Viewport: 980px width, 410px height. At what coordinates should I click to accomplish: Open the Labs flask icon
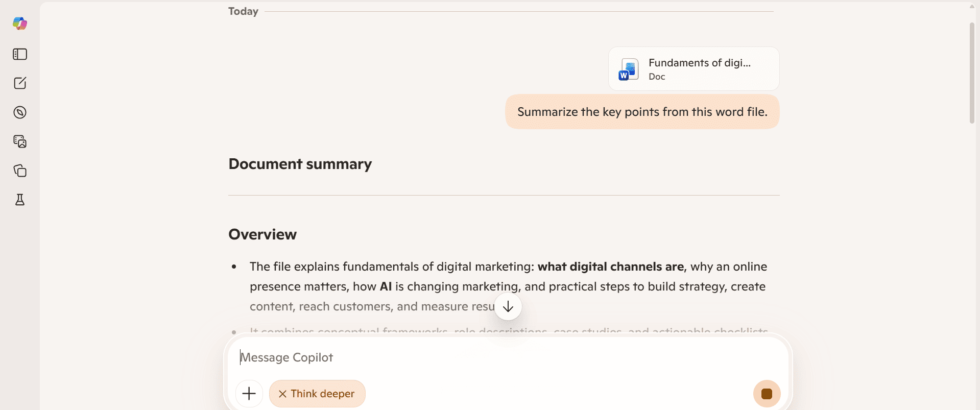(20, 200)
